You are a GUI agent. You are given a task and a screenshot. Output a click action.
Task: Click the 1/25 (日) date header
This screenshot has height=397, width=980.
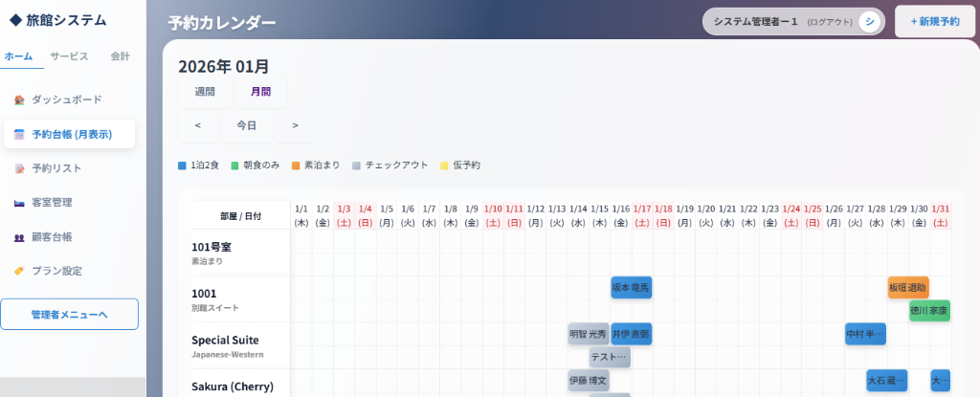[x=813, y=215]
